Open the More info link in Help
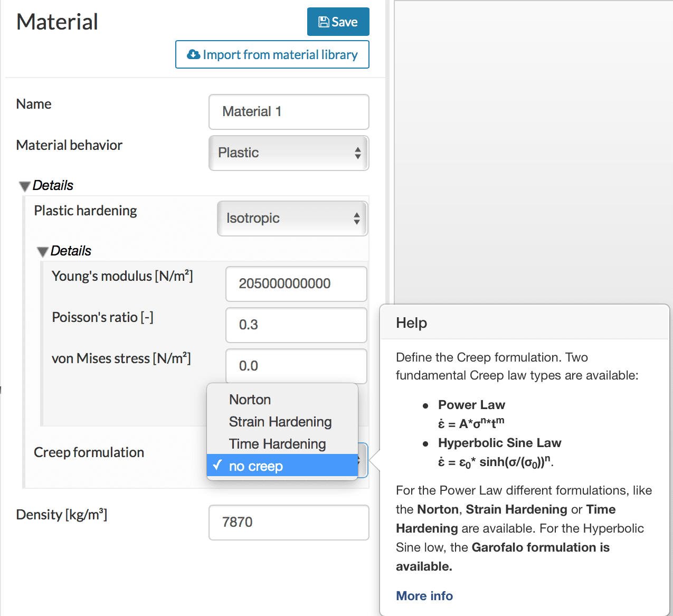The height and width of the screenshot is (616, 673). pos(424,596)
